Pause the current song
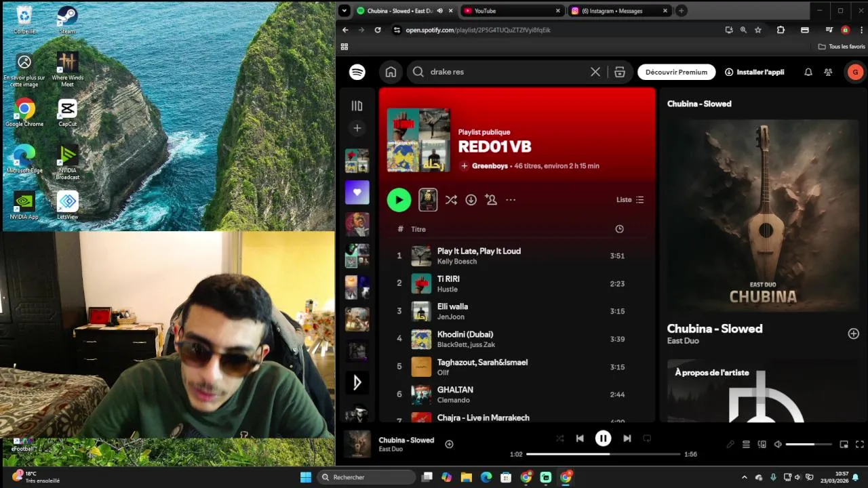Image resolution: width=868 pixels, height=488 pixels. coord(603,439)
